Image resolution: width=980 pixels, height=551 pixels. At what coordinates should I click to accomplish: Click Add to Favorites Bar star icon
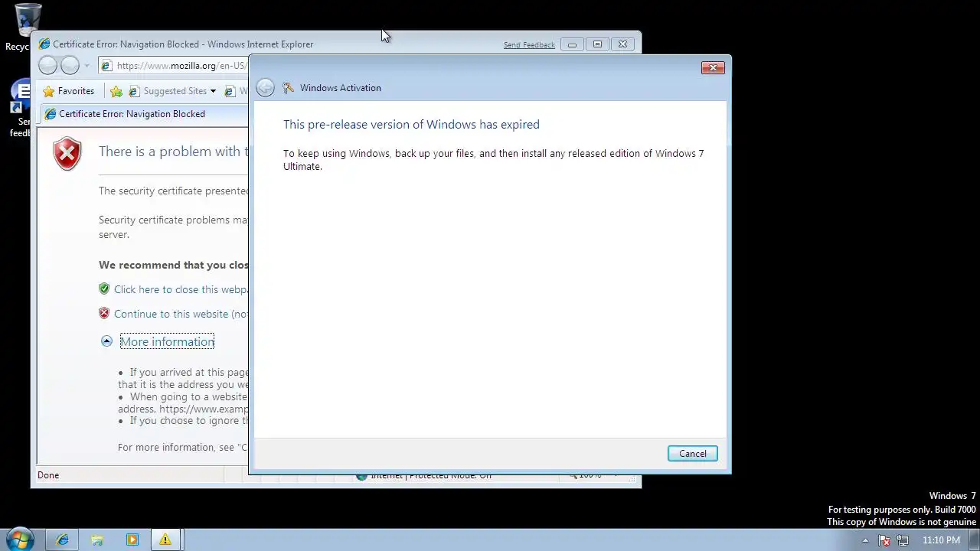[116, 91]
